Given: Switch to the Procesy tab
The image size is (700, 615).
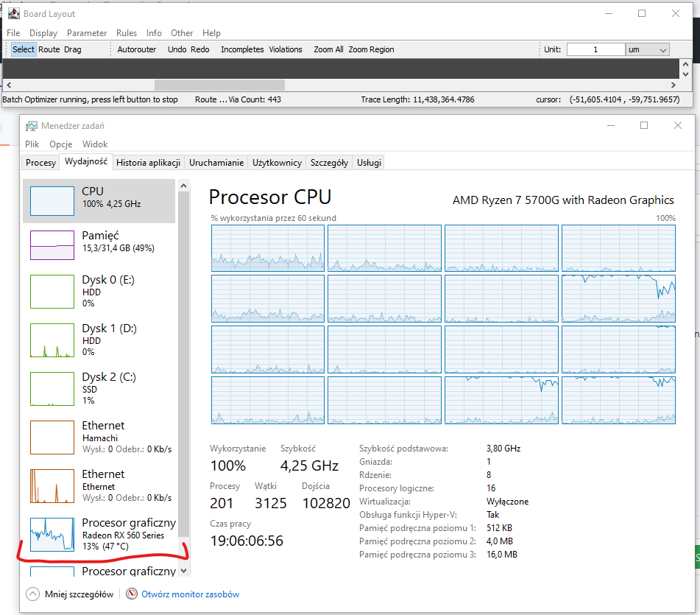Looking at the screenshot, I should pyautogui.click(x=40, y=163).
